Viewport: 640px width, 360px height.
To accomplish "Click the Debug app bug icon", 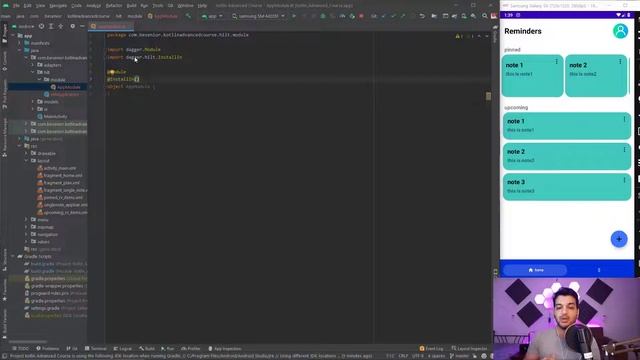I will coord(323,16).
